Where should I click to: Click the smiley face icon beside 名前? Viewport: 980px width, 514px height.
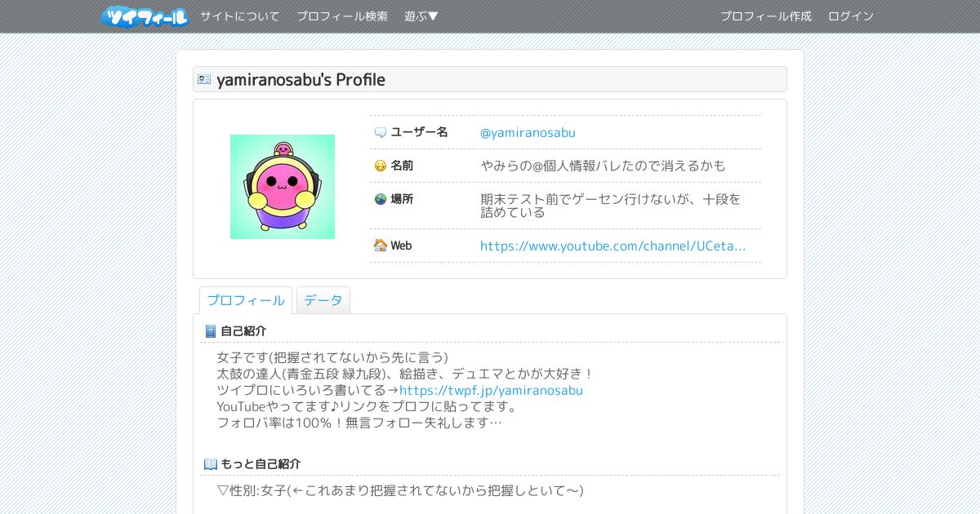(x=381, y=166)
